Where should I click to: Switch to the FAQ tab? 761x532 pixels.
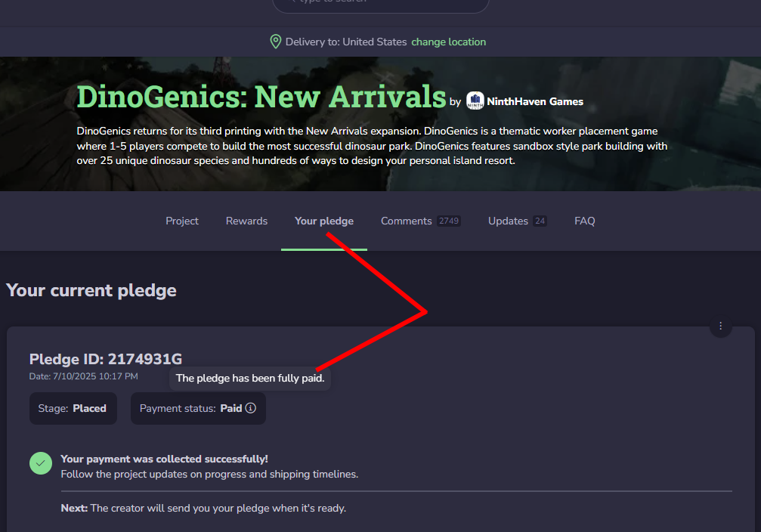pos(584,221)
